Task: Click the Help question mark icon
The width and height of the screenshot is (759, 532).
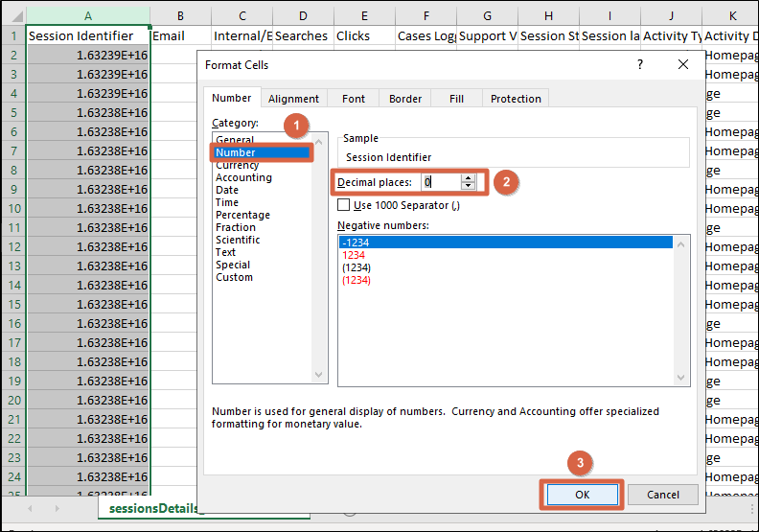Action: pyautogui.click(x=639, y=64)
